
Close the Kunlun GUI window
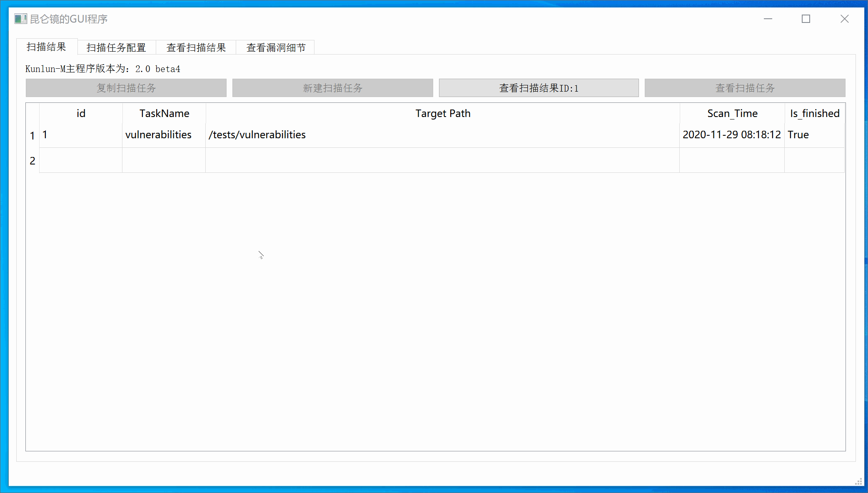pyautogui.click(x=844, y=19)
